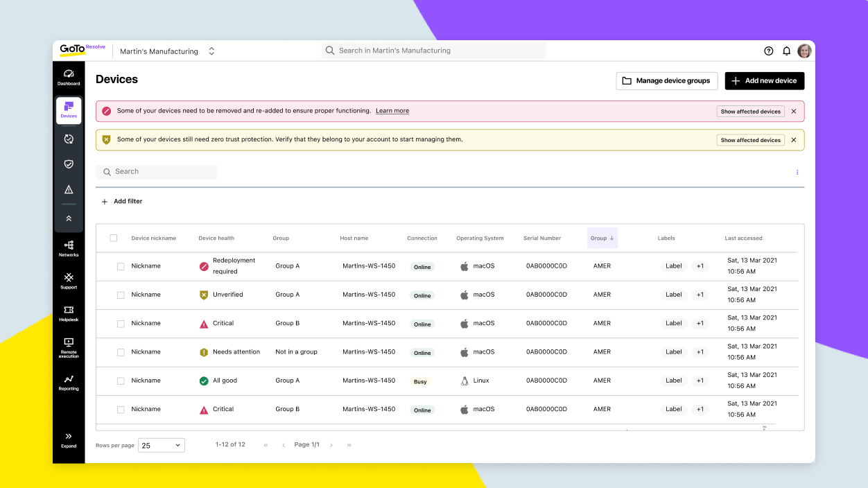
Task: Select the Networks sidebar icon
Action: point(69,248)
